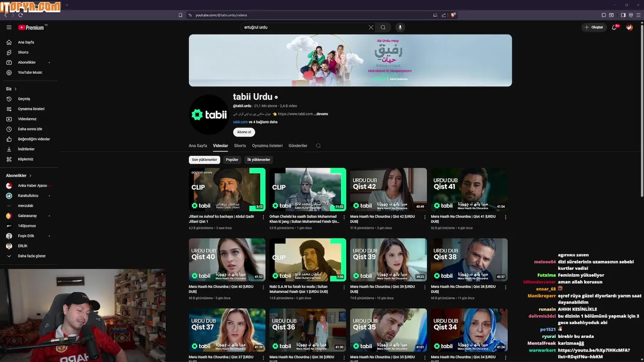Open the notifications bell
Viewport: 644px width, 362px height.
tap(614, 28)
